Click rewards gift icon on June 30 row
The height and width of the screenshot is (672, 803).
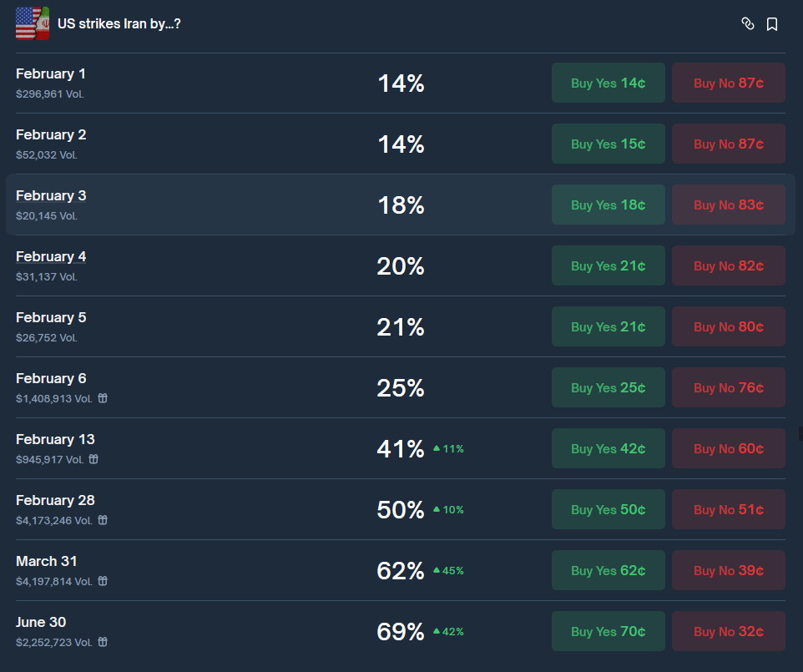[103, 642]
